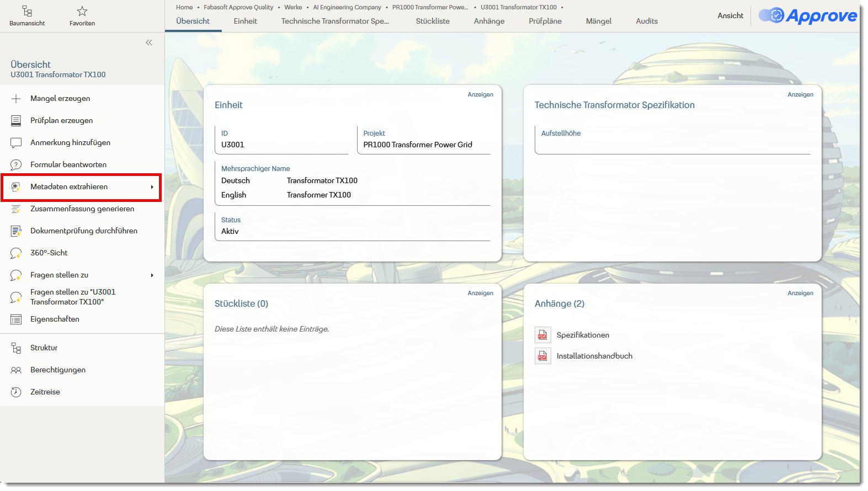Image resolution: width=868 pixels, height=491 pixels.
Task: Click Anzeigen on the Einheit card
Action: (x=481, y=94)
